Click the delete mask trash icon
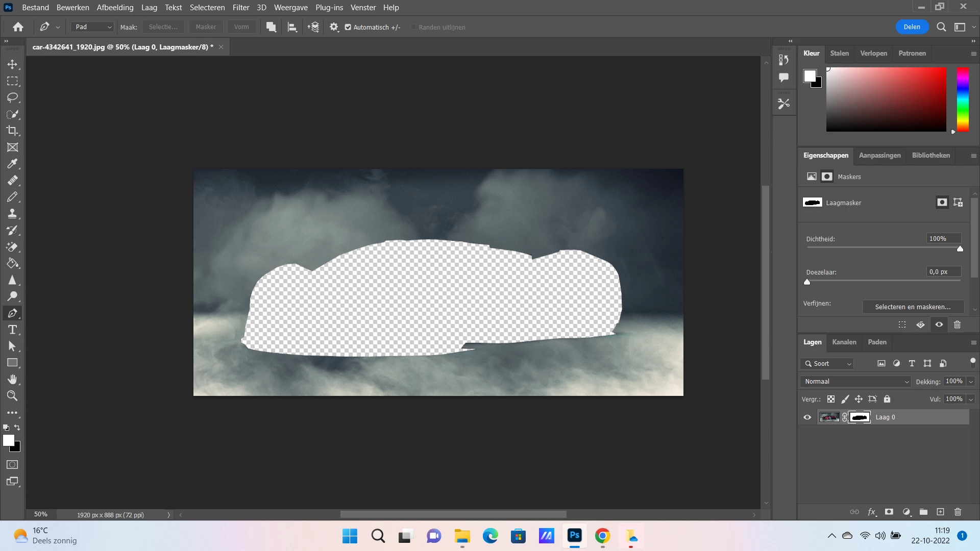The width and height of the screenshot is (980, 551). pyautogui.click(x=957, y=324)
